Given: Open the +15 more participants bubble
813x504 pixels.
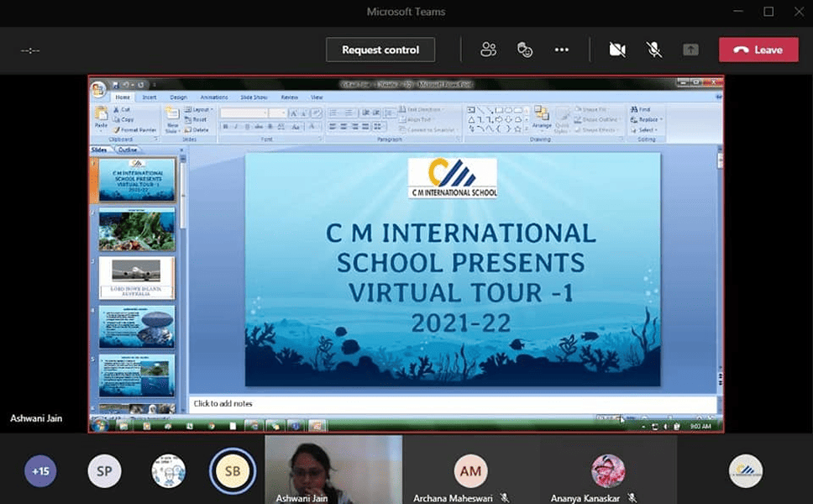Looking at the screenshot, I should 40,470.
